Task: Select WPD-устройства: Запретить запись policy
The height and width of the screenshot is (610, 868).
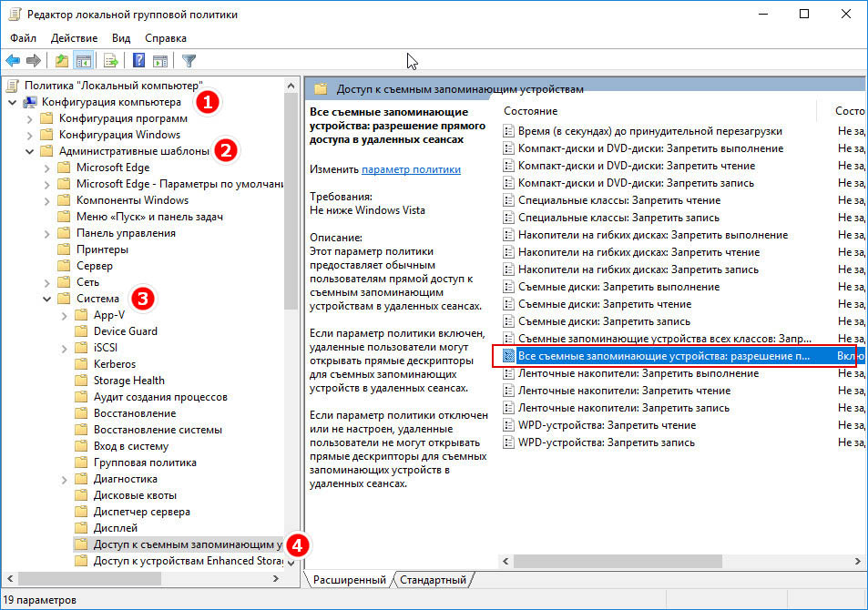Action: (607, 442)
